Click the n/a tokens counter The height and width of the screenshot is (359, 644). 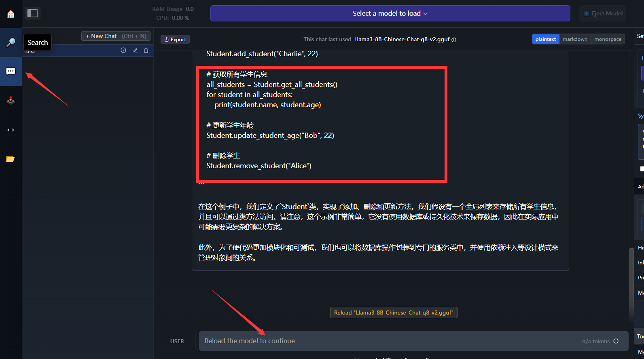596,341
